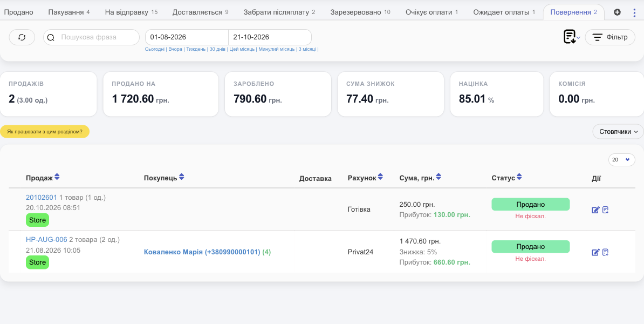Click the '1 470.60 грн.' amount
This screenshot has width=644, height=324.
click(420, 241)
